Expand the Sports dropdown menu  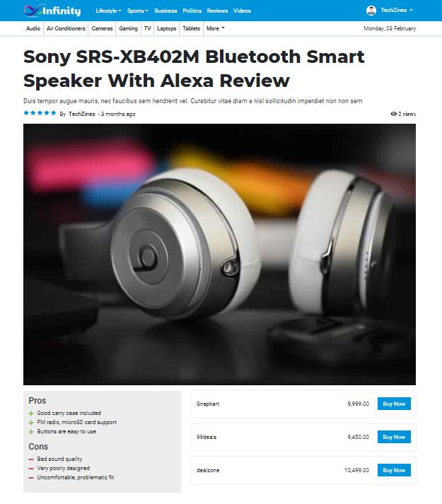click(137, 11)
